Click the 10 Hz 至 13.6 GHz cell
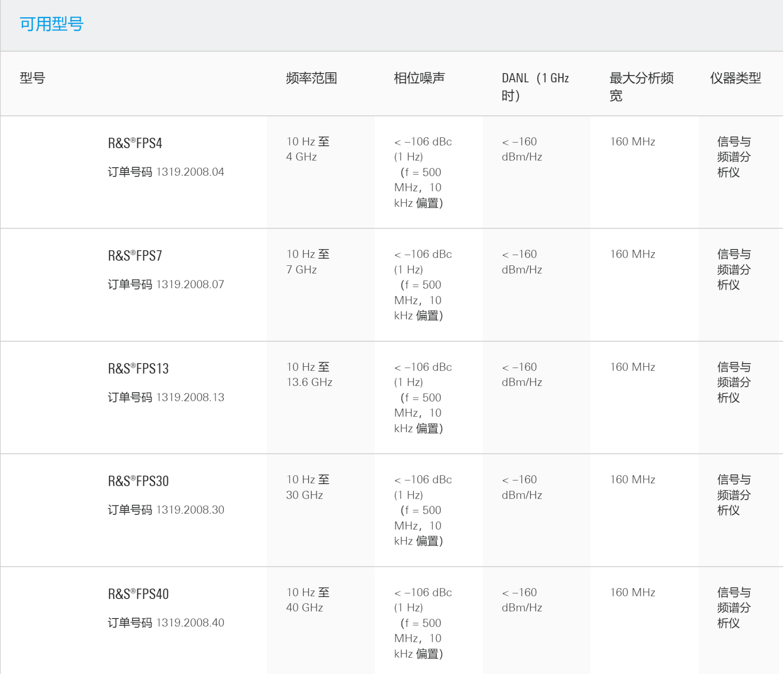This screenshot has width=784, height=674. click(x=309, y=374)
